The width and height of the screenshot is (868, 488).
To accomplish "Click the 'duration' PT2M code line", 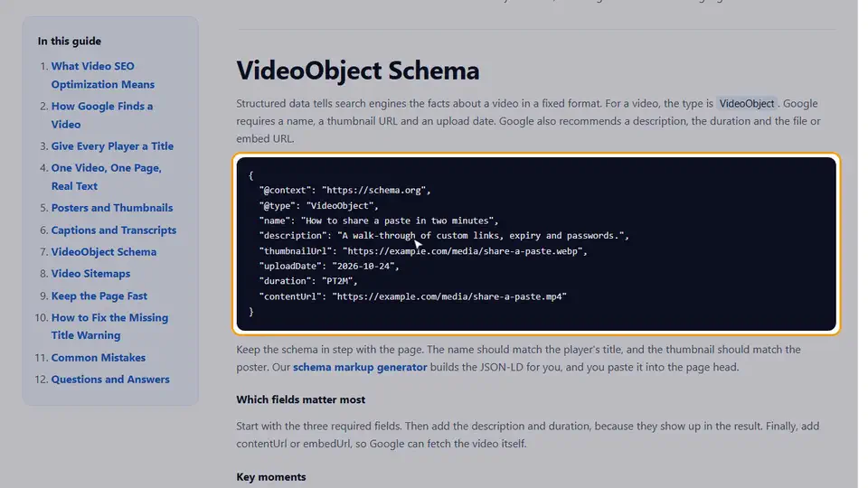I will [x=308, y=281].
